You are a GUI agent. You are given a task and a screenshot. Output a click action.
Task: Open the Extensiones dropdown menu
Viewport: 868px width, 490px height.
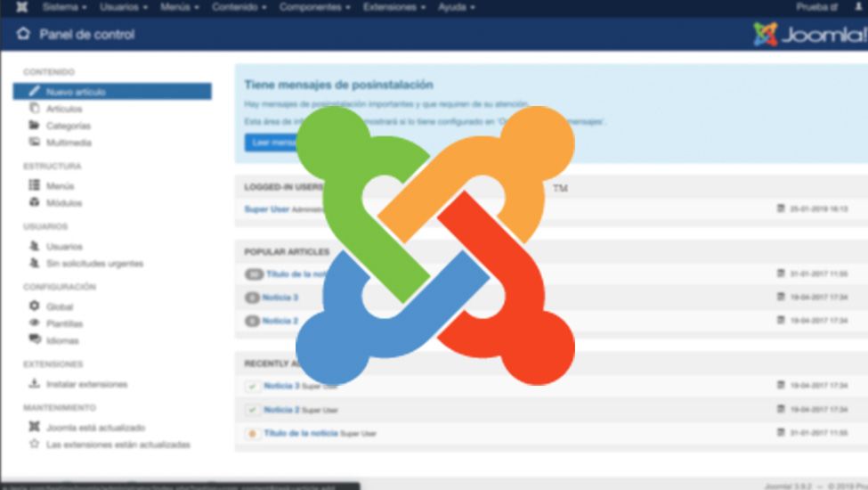[x=394, y=7]
